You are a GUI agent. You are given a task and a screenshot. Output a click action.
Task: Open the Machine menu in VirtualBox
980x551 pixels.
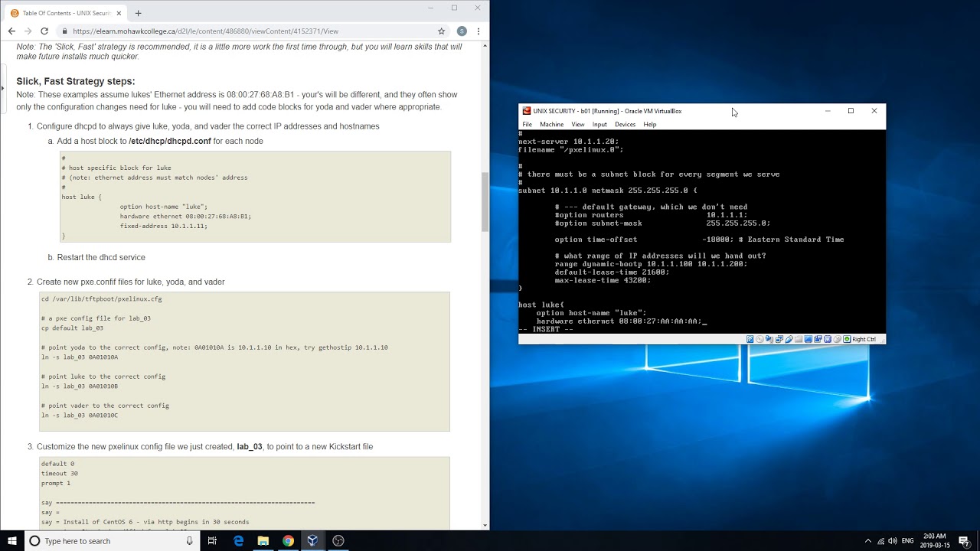pos(551,124)
